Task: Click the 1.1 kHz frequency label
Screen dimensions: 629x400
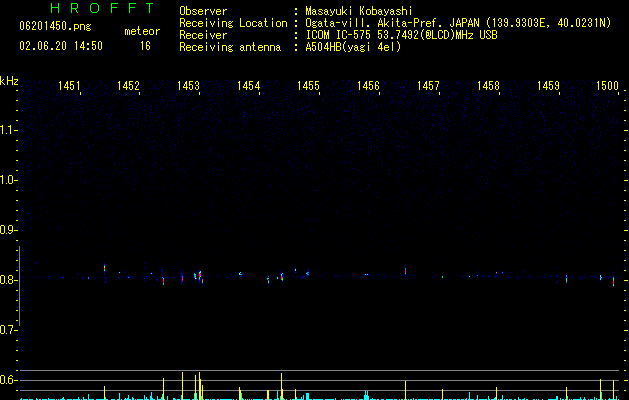Action: (8, 130)
